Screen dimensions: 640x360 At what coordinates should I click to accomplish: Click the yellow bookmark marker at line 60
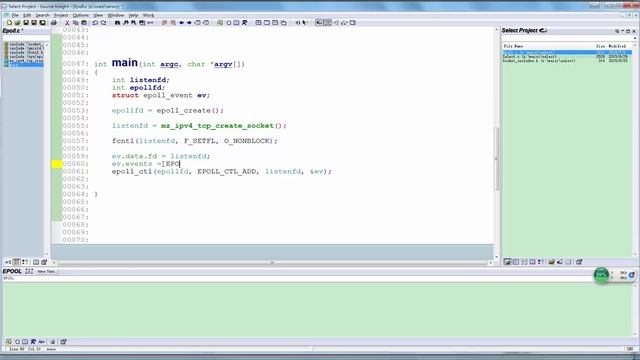(57, 164)
